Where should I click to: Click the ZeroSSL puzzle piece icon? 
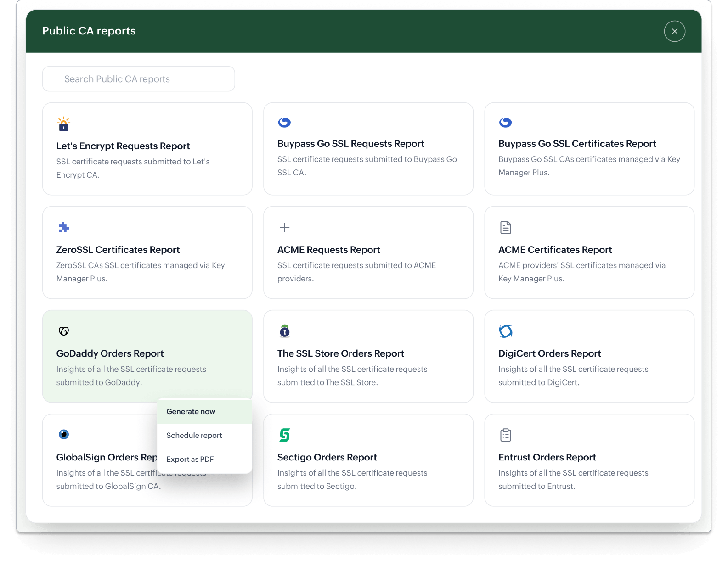coord(64,227)
